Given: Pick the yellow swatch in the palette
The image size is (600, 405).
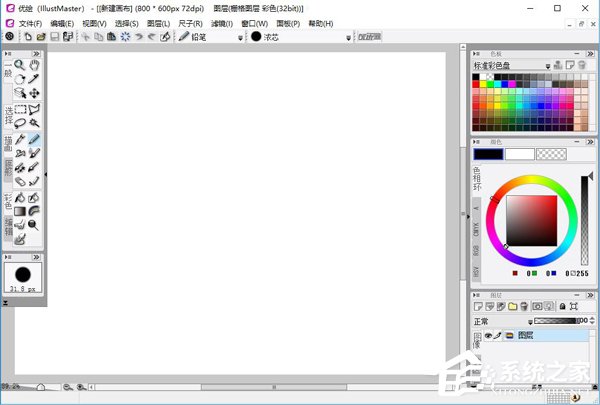Looking at the screenshot, I should pyautogui.click(x=483, y=84).
